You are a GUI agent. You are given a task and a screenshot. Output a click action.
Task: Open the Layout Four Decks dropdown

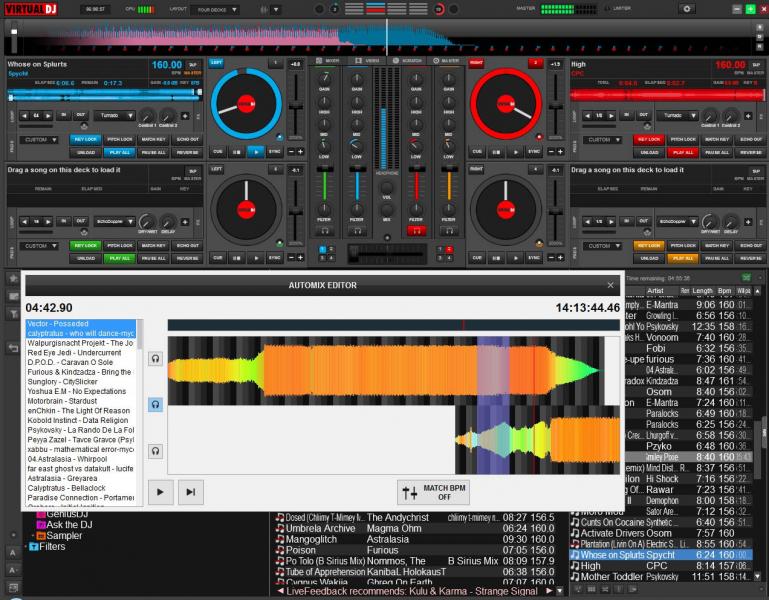215,9
